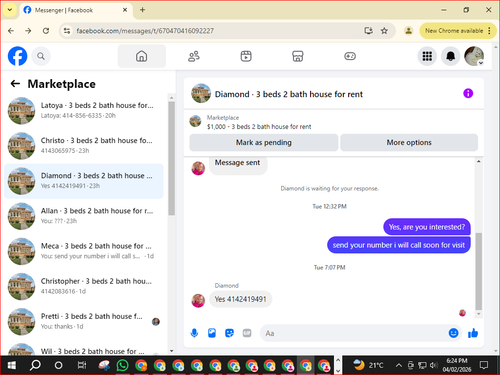Open Windows Start menu
500x375 pixels.
12,365
